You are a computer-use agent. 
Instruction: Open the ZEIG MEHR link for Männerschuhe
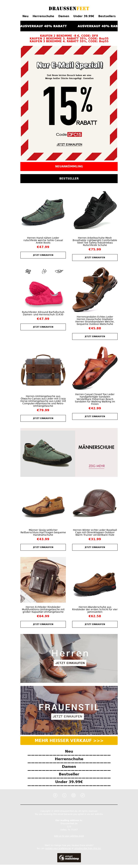(x=97, y=466)
